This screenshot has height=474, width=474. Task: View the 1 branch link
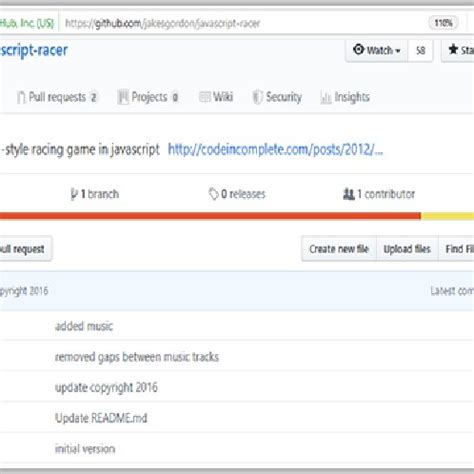click(95, 194)
